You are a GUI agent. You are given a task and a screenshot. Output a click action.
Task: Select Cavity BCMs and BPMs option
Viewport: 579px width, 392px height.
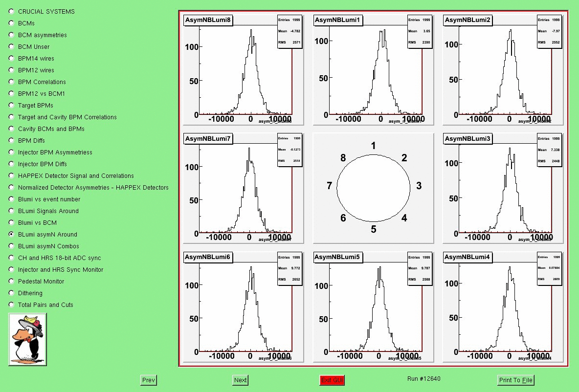[x=11, y=129]
